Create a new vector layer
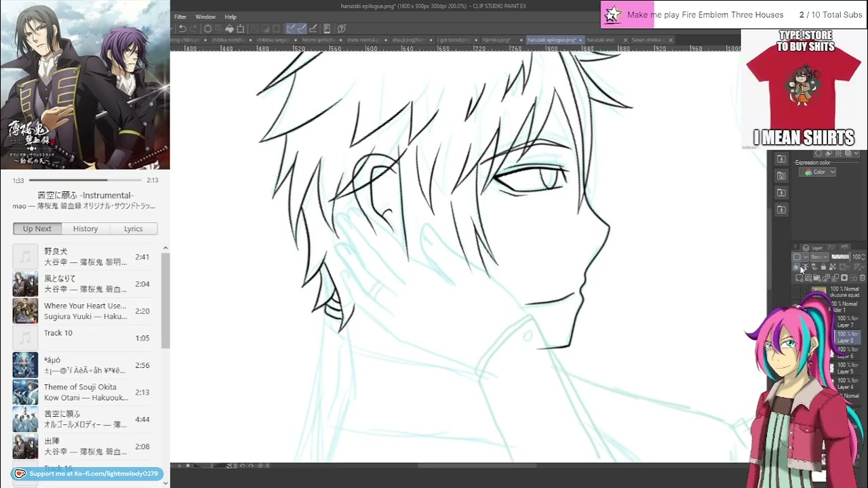Screen dimensions: 868x488 click(x=808, y=278)
